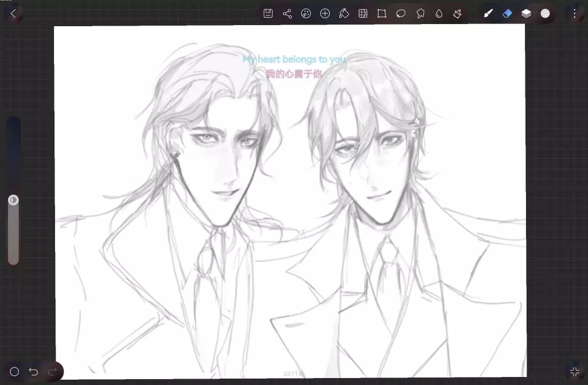Click the "My heart belongs to you" text
Screen dimensions: 588x385
point(294,59)
